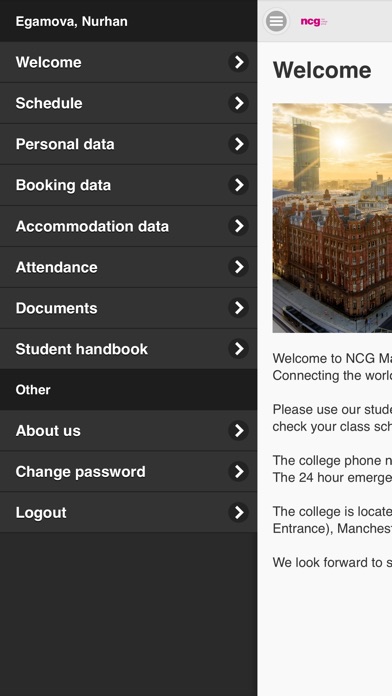Click the chevron arrow beside Schedule

(x=238, y=103)
